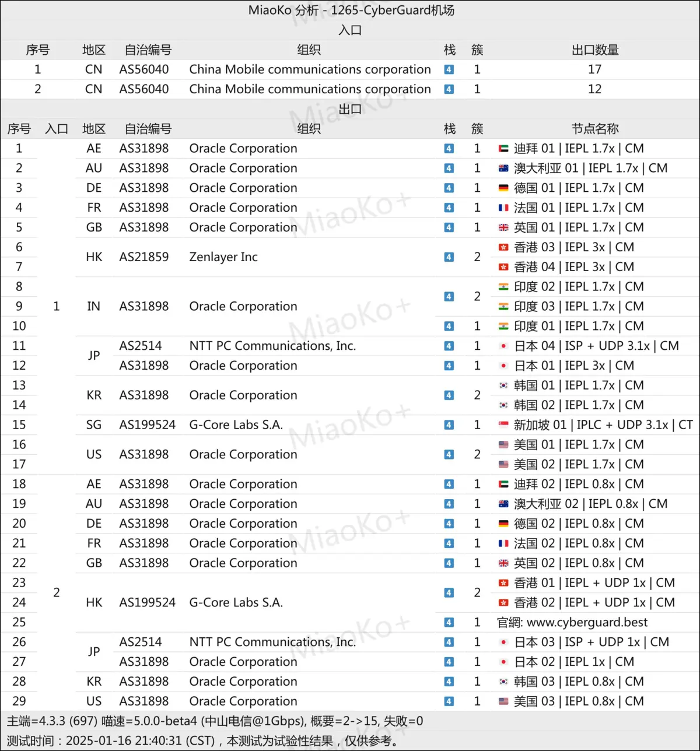Click the IPv4 badge in entry row 17 exits

pyautogui.click(x=449, y=69)
